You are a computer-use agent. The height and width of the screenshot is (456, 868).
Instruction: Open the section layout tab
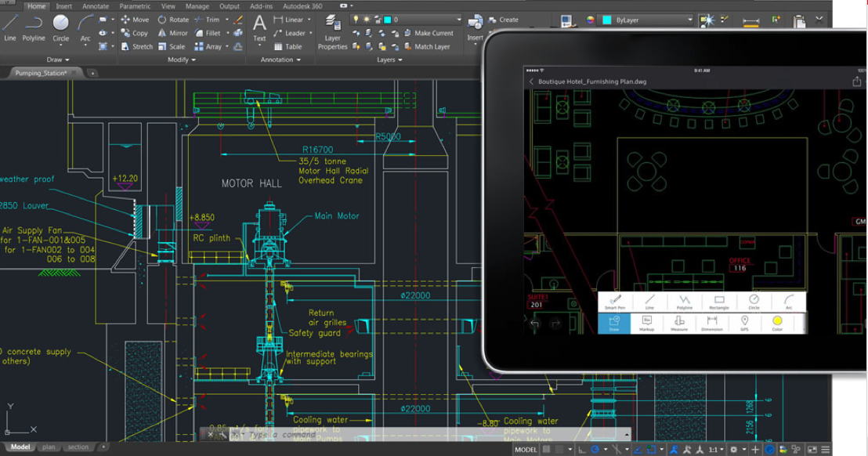coord(78,447)
